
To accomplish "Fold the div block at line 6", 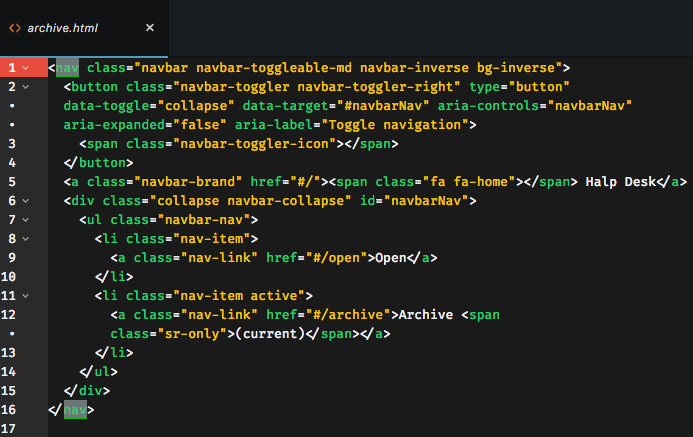I will pos(26,201).
